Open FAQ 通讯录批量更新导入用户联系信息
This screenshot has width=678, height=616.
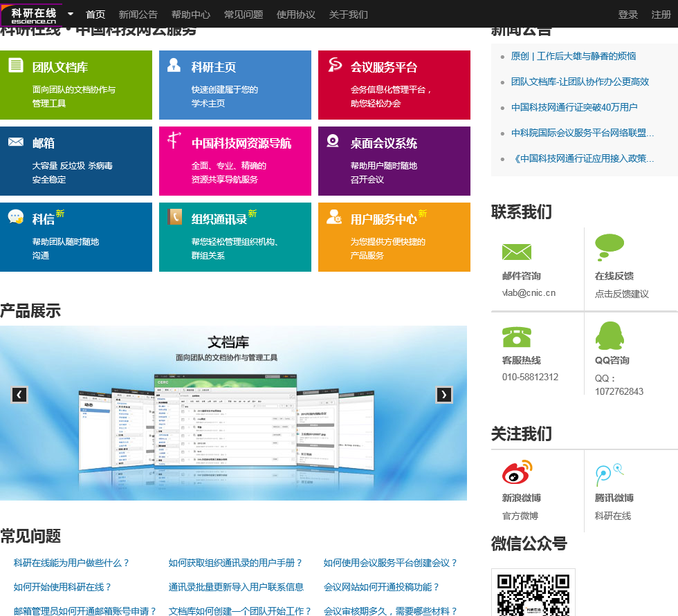coord(236,587)
